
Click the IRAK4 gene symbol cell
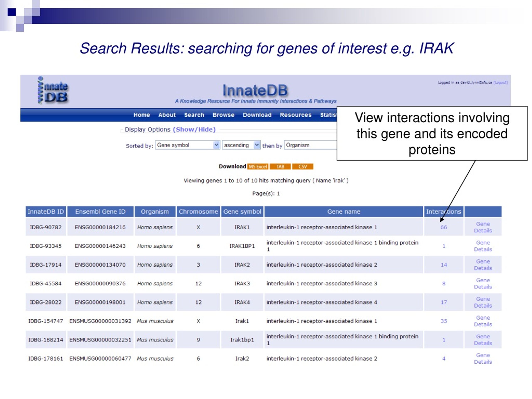point(242,302)
